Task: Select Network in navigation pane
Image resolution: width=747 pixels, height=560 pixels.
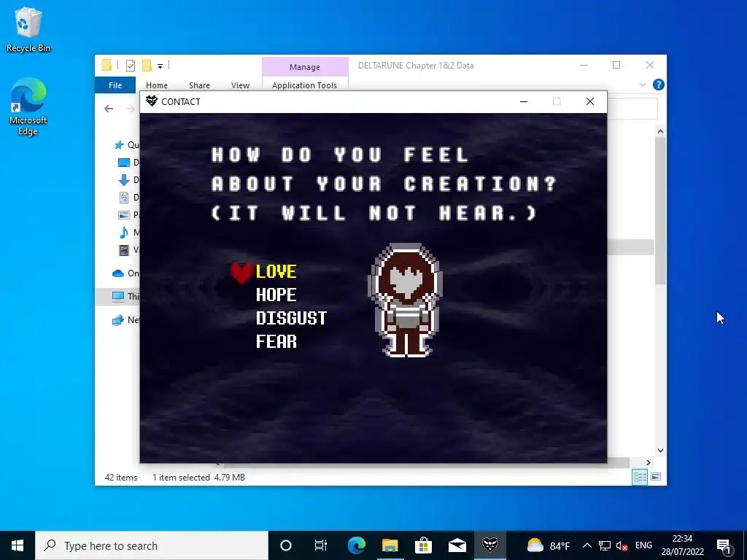Action: (x=118, y=320)
